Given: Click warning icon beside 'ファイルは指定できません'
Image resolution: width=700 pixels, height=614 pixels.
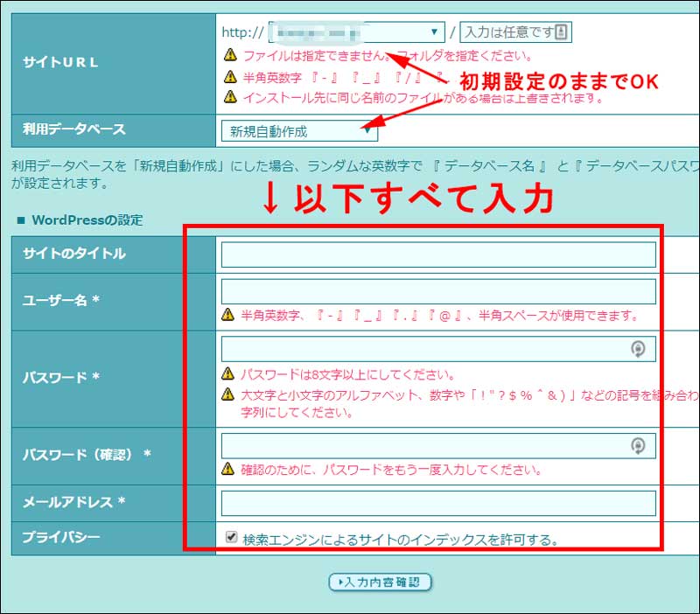Looking at the screenshot, I should [x=230, y=55].
